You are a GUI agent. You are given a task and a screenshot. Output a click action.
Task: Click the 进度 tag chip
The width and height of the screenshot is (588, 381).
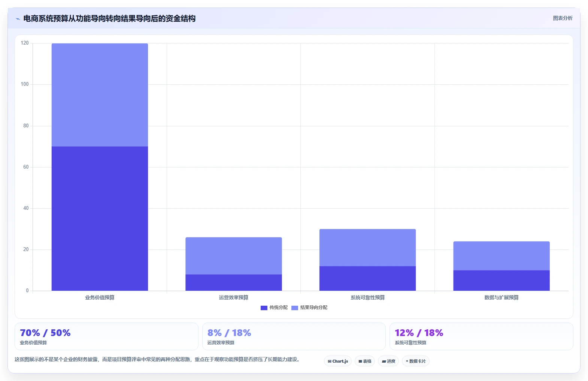[388, 361]
